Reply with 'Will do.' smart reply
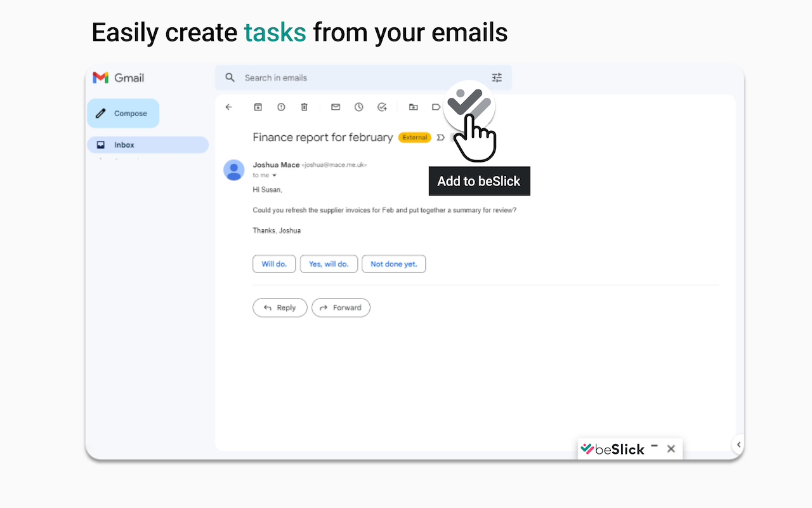Image resolution: width=812 pixels, height=508 pixels. click(274, 264)
